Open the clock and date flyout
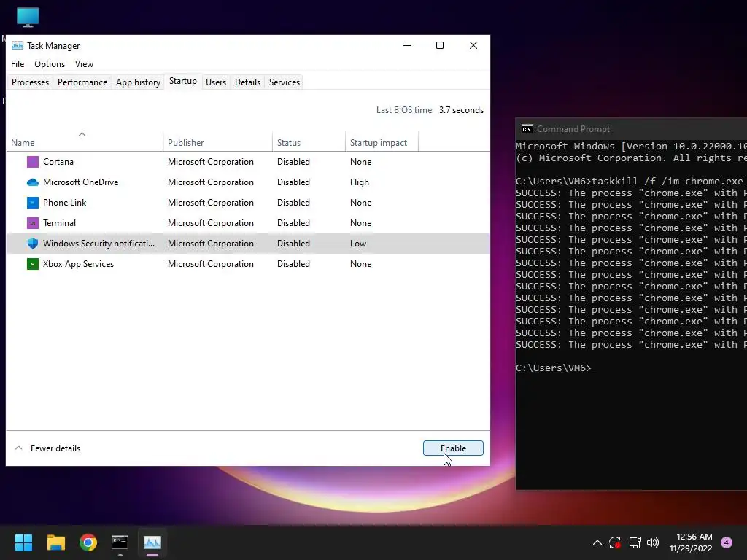This screenshot has width=747, height=560. pyautogui.click(x=691, y=542)
